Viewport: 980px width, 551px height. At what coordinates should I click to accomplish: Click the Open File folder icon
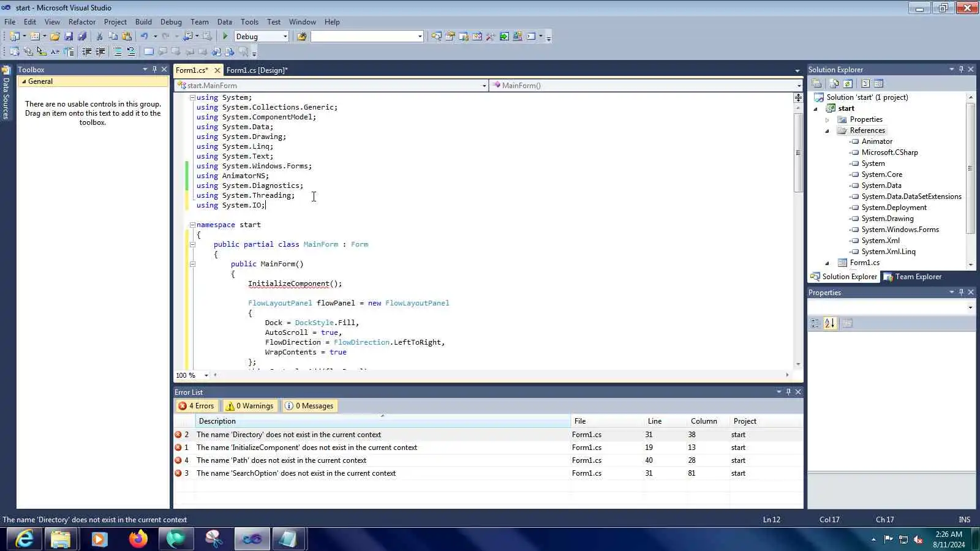55,37
